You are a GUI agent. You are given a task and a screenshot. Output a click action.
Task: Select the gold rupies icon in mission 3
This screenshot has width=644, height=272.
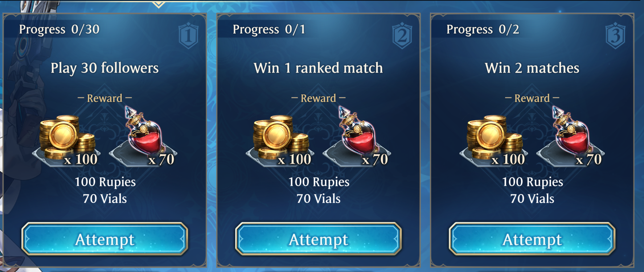(x=495, y=138)
